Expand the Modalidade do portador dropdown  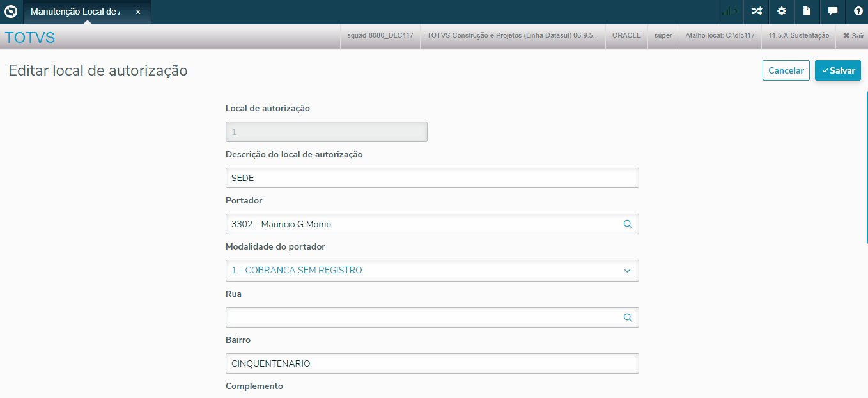click(432, 270)
